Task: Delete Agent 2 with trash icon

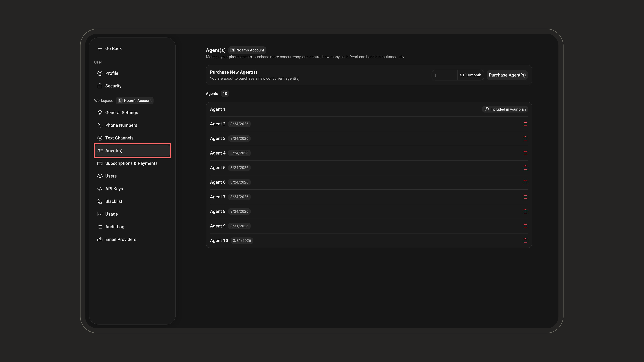Action: tap(525, 124)
